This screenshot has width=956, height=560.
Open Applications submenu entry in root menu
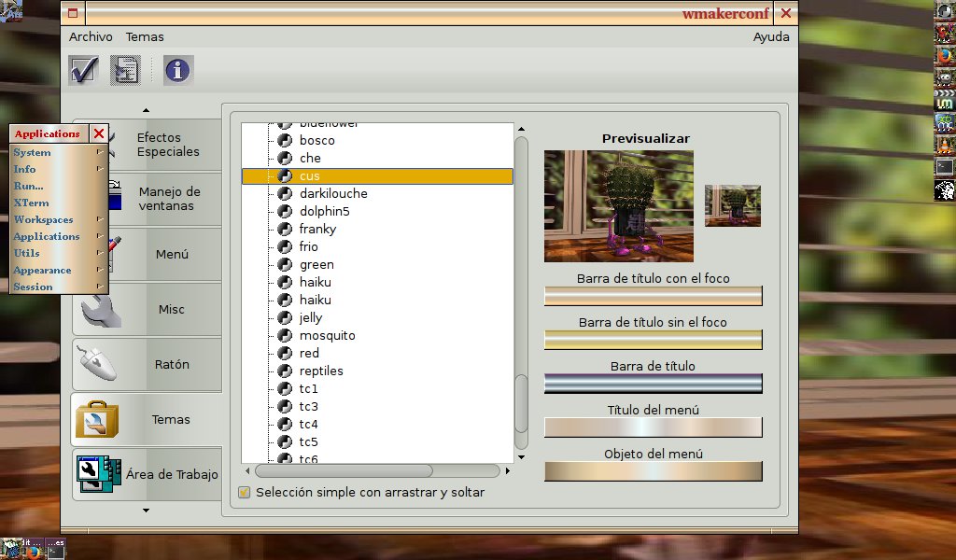click(59, 236)
